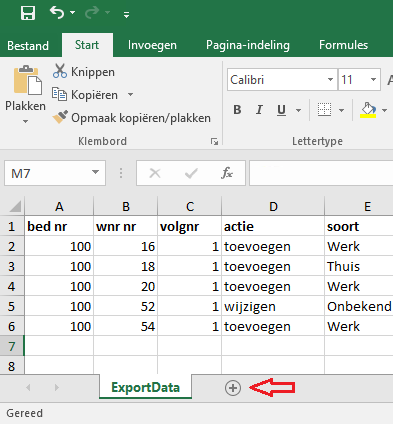
Task: Click the 'soort' header cell
Action: 359,226
